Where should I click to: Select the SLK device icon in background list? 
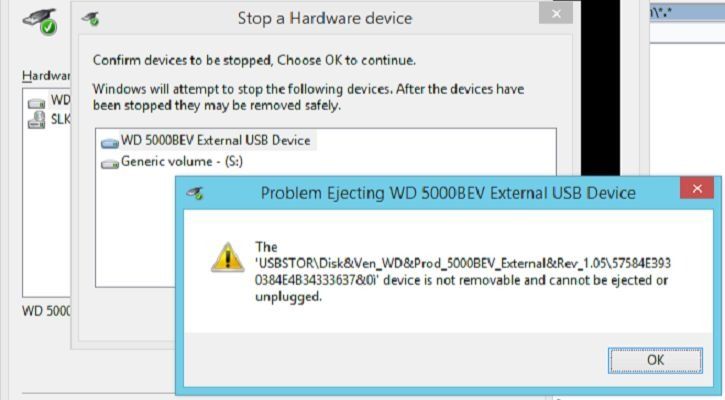pos(37,119)
